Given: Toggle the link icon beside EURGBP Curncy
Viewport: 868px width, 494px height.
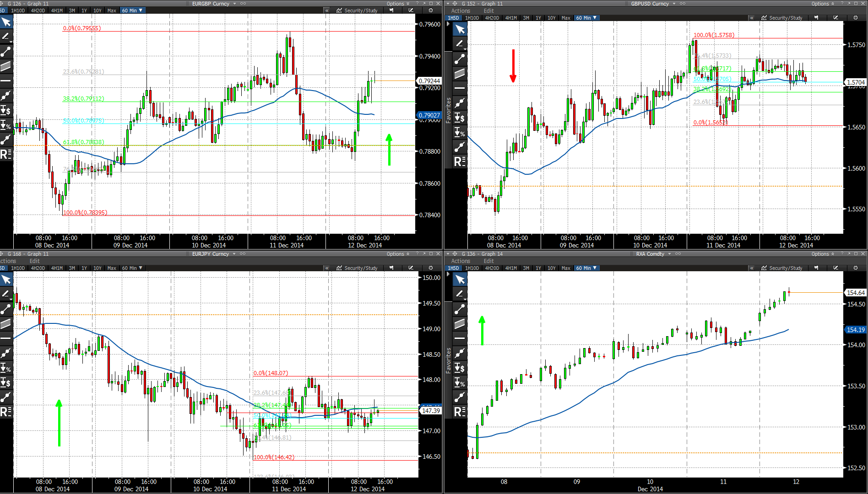Looking at the screenshot, I should click(243, 4).
